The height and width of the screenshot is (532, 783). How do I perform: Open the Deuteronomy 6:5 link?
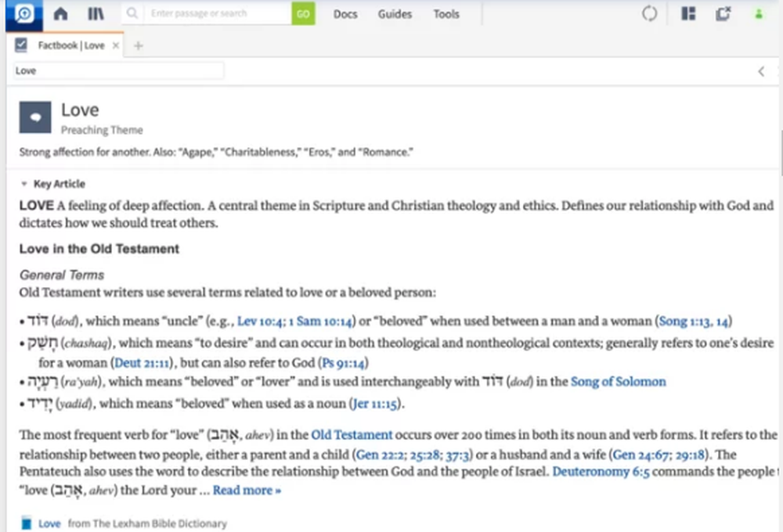click(601, 472)
